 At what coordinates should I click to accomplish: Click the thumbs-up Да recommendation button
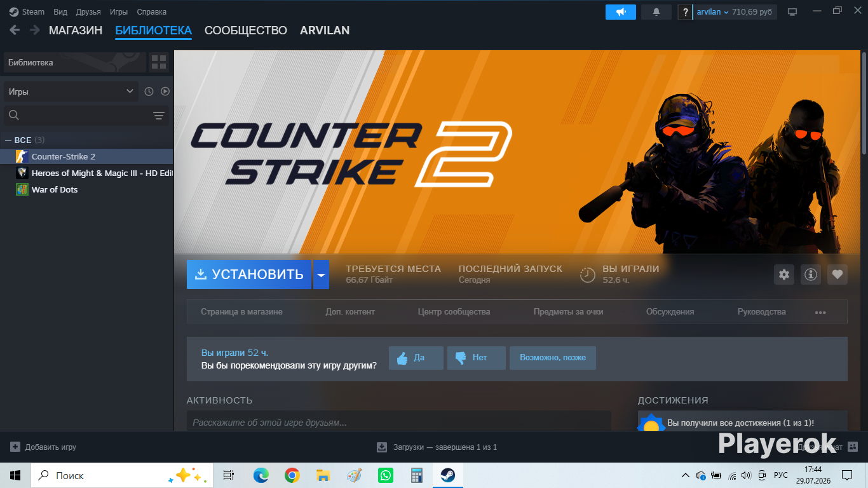tap(416, 358)
